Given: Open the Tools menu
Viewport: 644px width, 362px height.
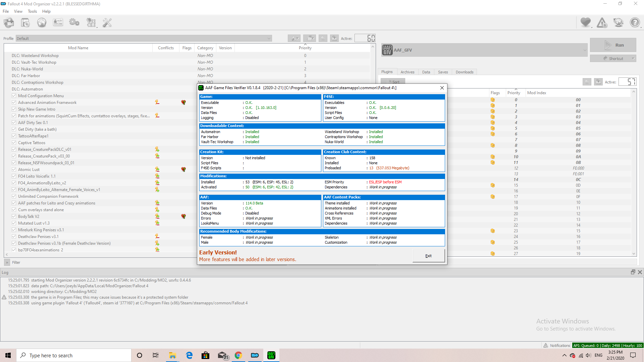Looking at the screenshot, I should coord(32,11).
